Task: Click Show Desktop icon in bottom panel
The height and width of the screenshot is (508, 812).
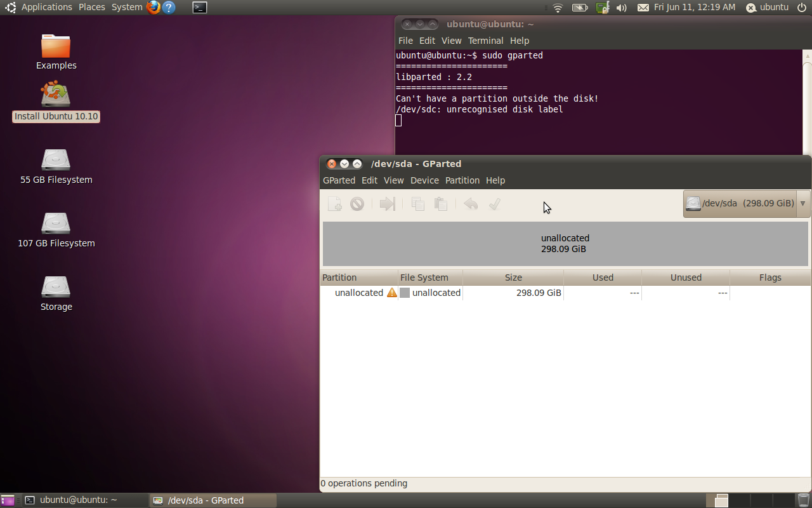Action: [x=8, y=500]
